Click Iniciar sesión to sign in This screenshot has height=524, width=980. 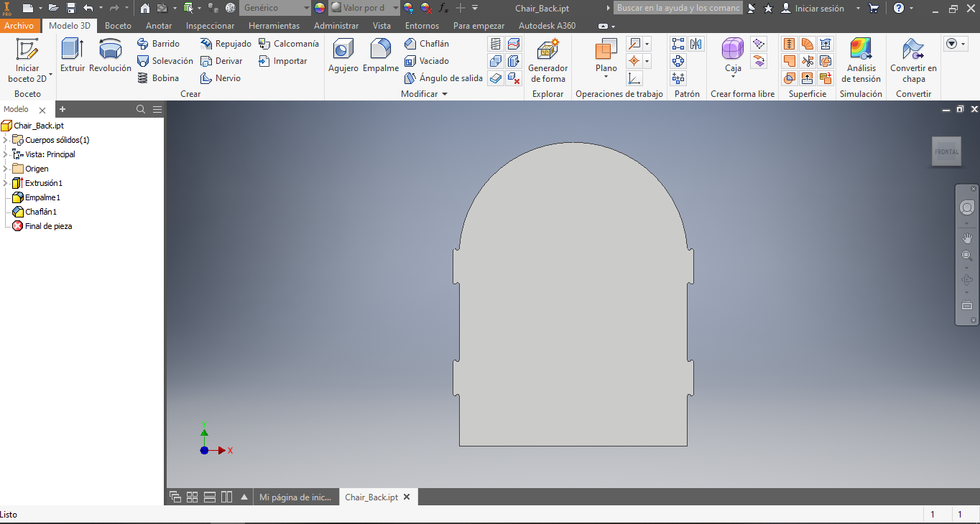pos(819,8)
